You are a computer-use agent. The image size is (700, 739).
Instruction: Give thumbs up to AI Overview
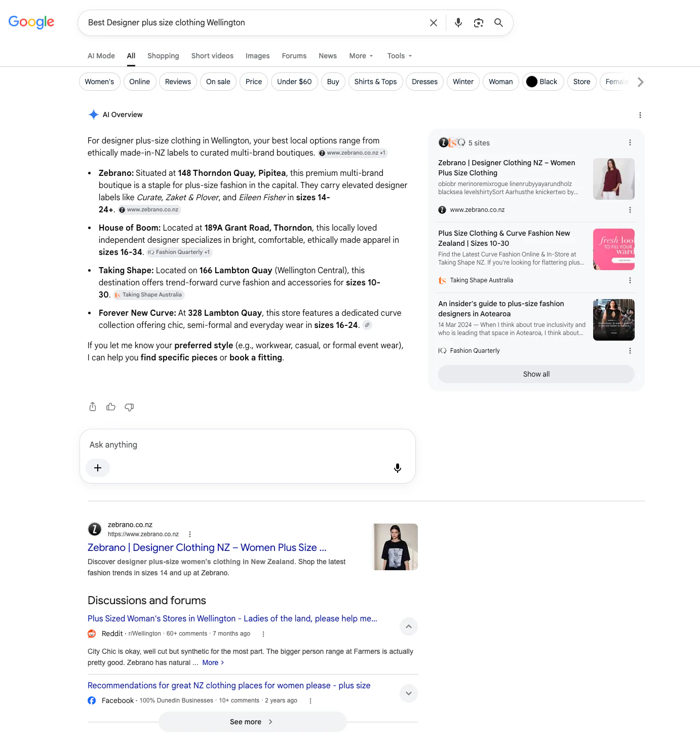coord(111,407)
